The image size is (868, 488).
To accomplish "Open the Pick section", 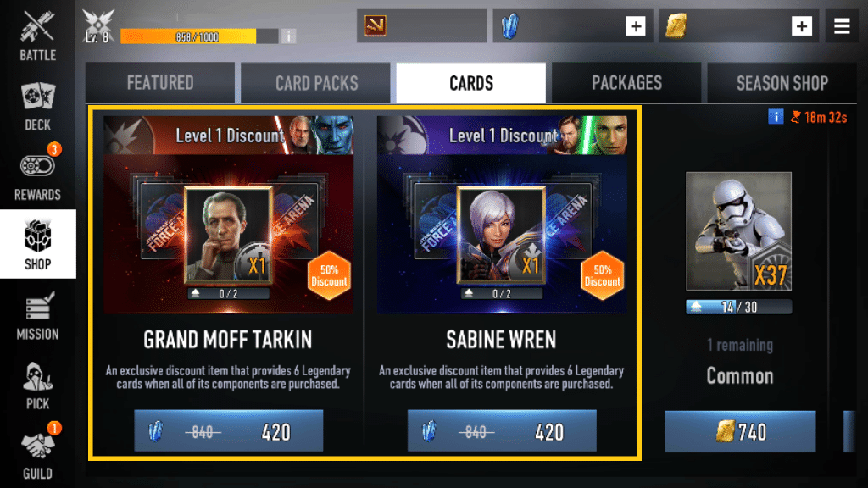I will (x=37, y=385).
